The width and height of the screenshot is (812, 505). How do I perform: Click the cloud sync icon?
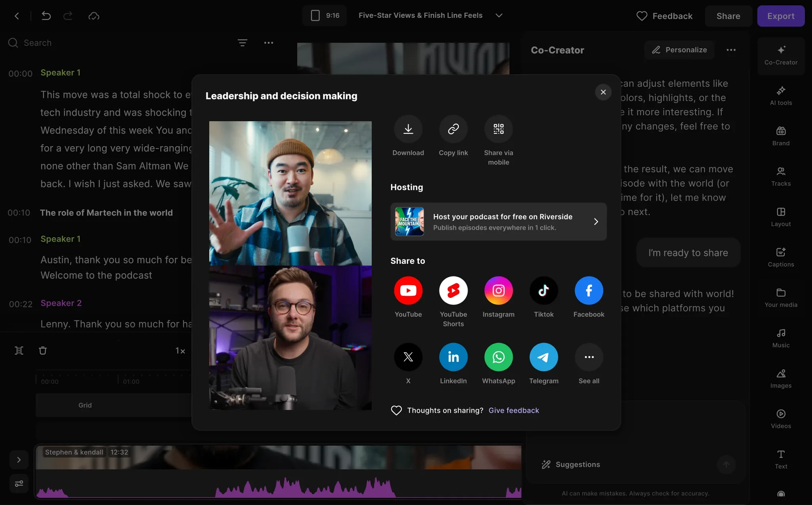pos(94,16)
